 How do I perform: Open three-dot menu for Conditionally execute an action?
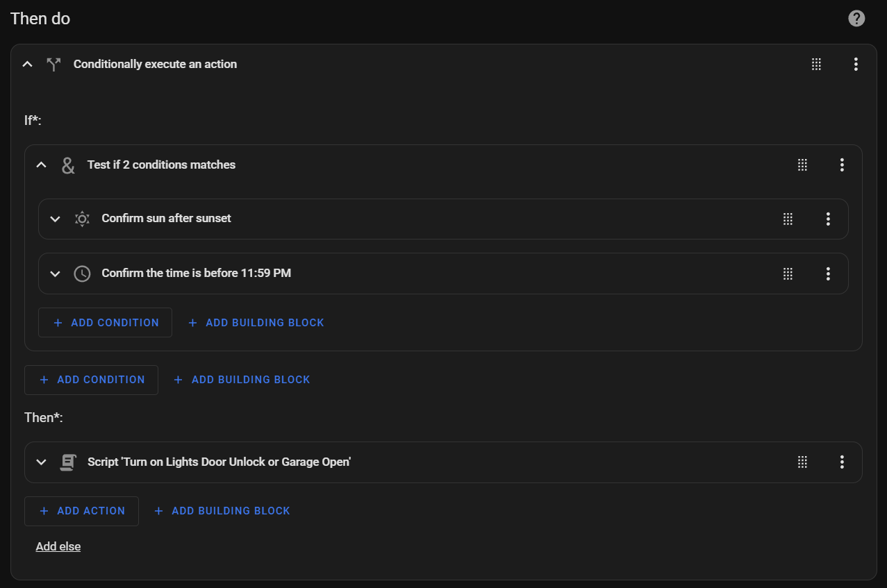[856, 65]
